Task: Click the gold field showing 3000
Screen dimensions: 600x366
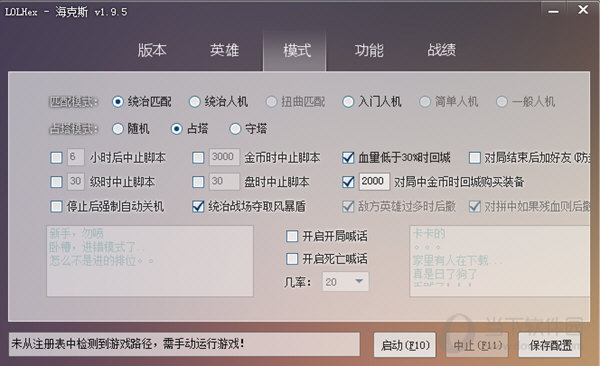Action: [x=224, y=157]
